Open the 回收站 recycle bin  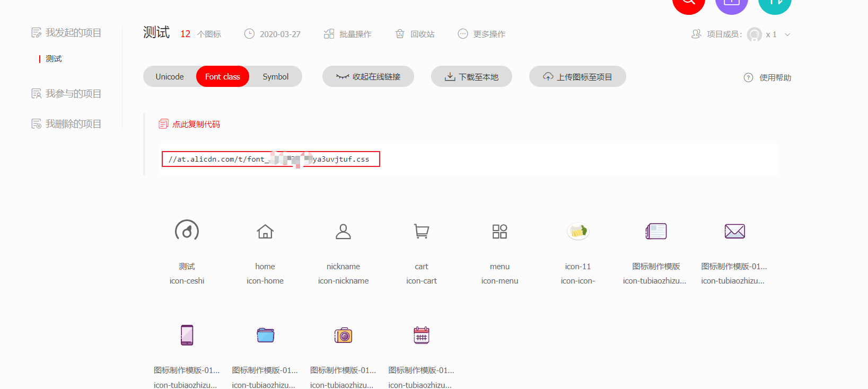pos(415,34)
